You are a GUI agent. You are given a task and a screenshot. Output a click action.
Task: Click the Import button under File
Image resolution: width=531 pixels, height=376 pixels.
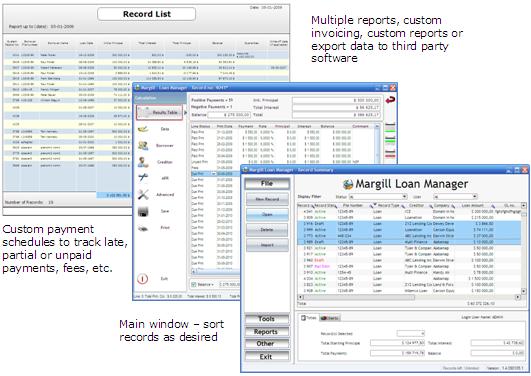point(267,245)
